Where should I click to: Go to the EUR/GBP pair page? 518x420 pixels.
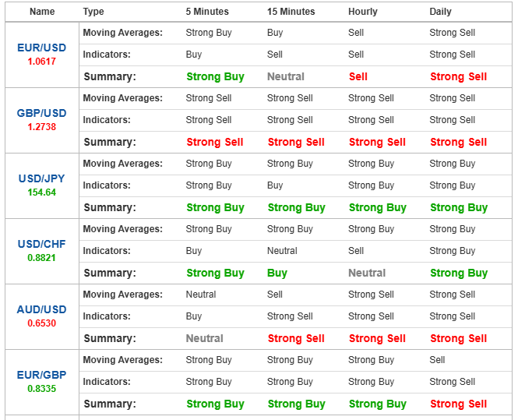pos(42,375)
